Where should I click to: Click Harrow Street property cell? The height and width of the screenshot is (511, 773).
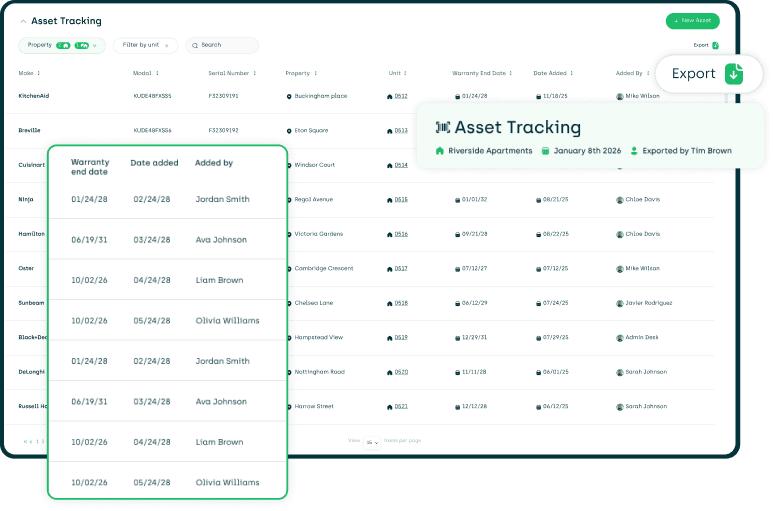[x=314, y=407]
